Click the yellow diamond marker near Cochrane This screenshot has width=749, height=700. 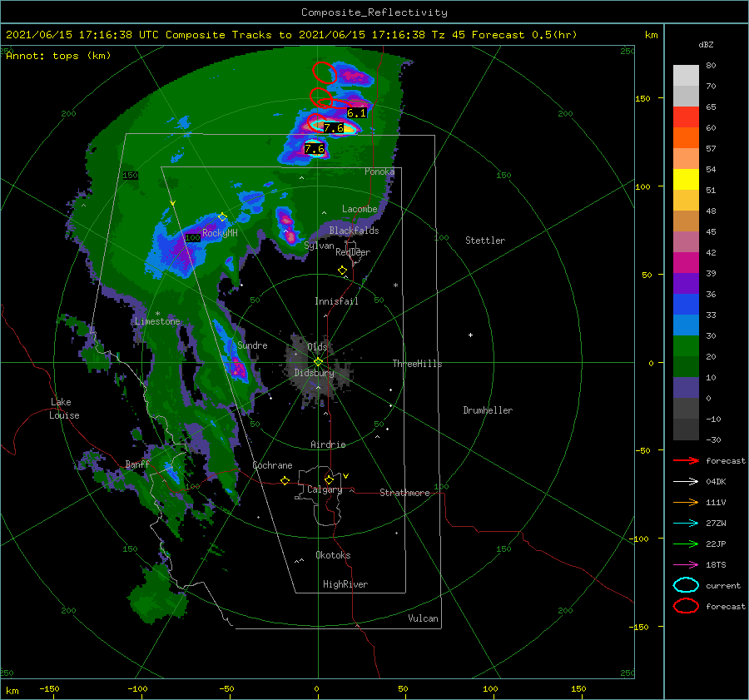coord(285,480)
